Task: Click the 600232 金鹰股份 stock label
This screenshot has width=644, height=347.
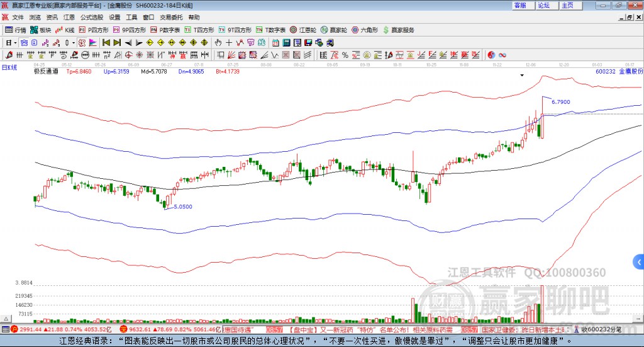Action: tap(619, 72)
